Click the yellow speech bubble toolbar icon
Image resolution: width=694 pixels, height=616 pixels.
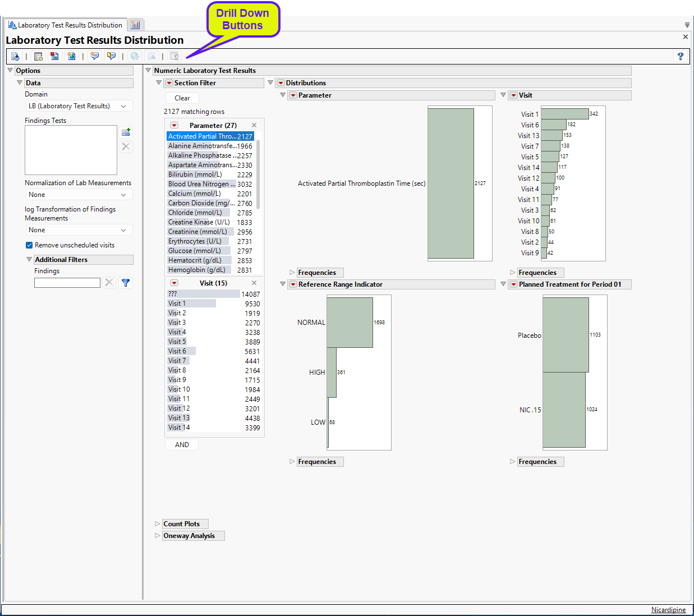pos(111,56)
